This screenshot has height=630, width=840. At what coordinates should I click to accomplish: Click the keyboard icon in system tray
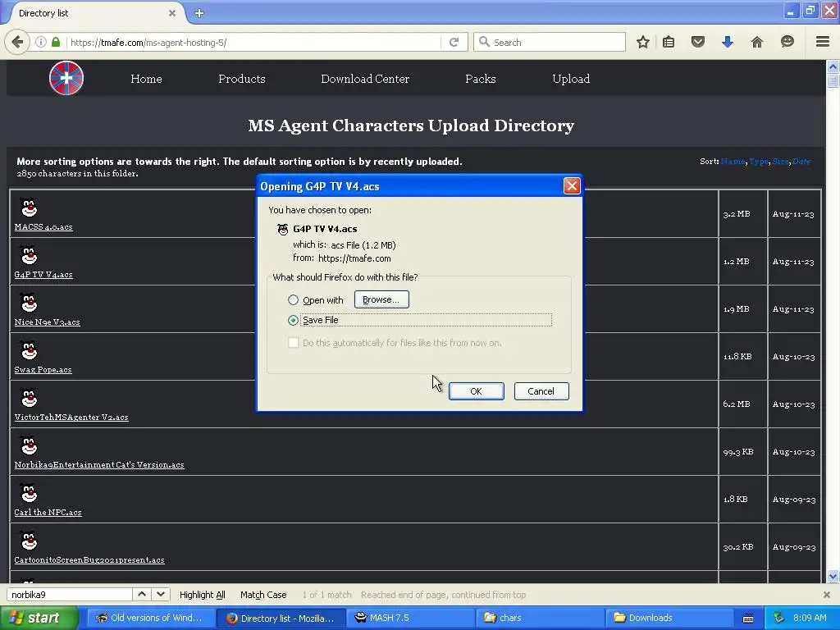point(748,619)
